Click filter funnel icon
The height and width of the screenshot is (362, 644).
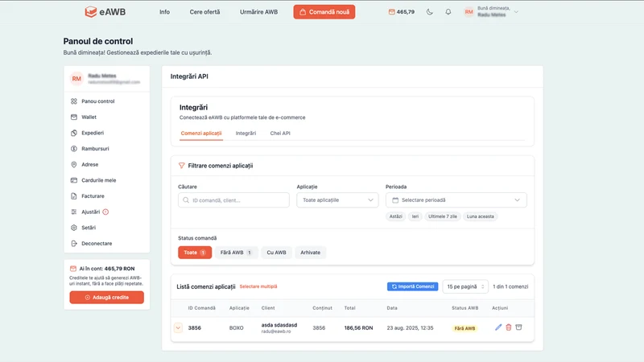coord(182,166)
